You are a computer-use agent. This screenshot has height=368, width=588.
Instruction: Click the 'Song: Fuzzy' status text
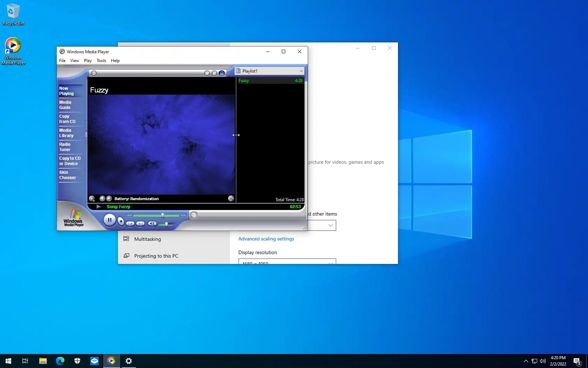click(x=118, y=207)
